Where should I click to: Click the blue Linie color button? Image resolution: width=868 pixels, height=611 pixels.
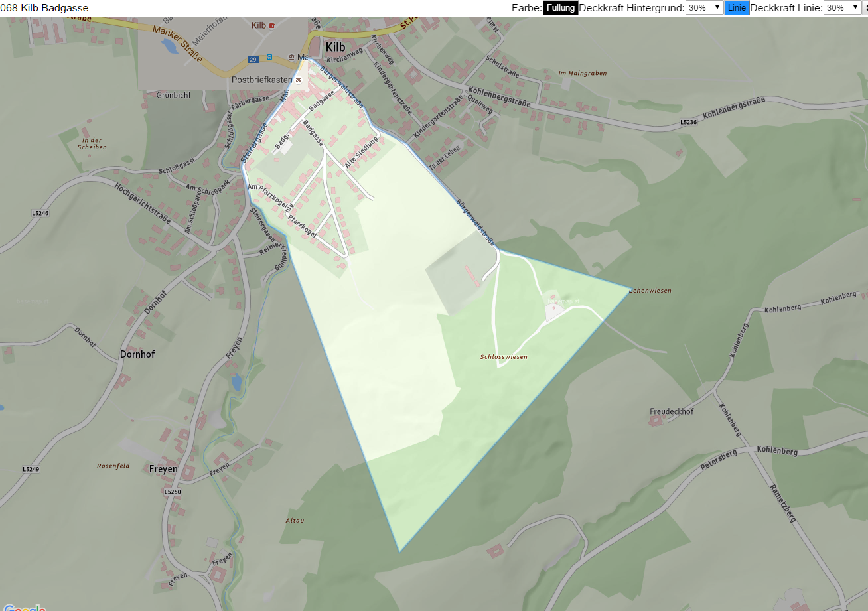(x=737, y=8)
